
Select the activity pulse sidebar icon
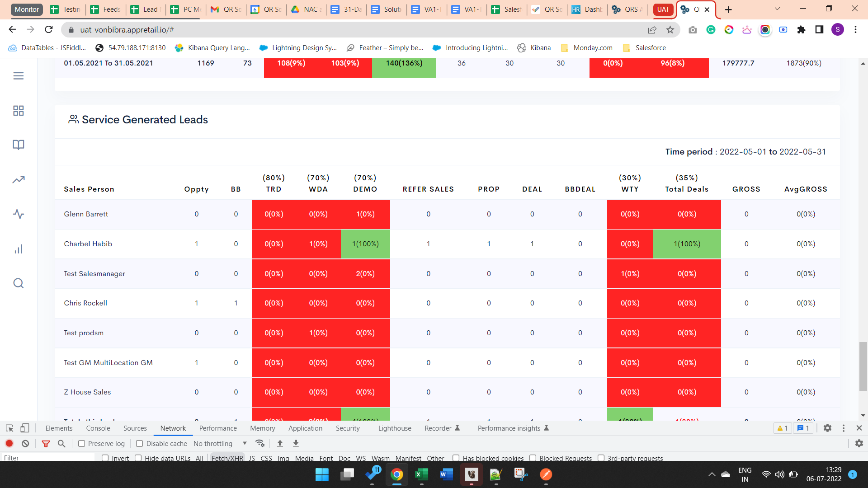(x=19, y=214)
